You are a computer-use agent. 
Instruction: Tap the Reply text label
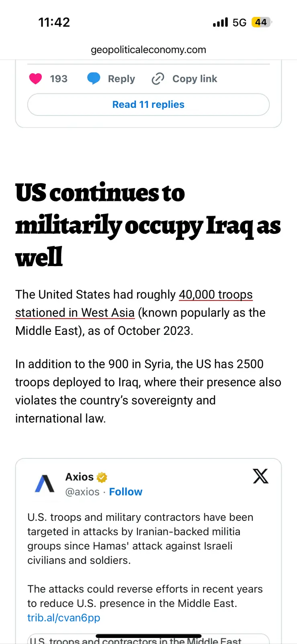(x=121, y=79)
